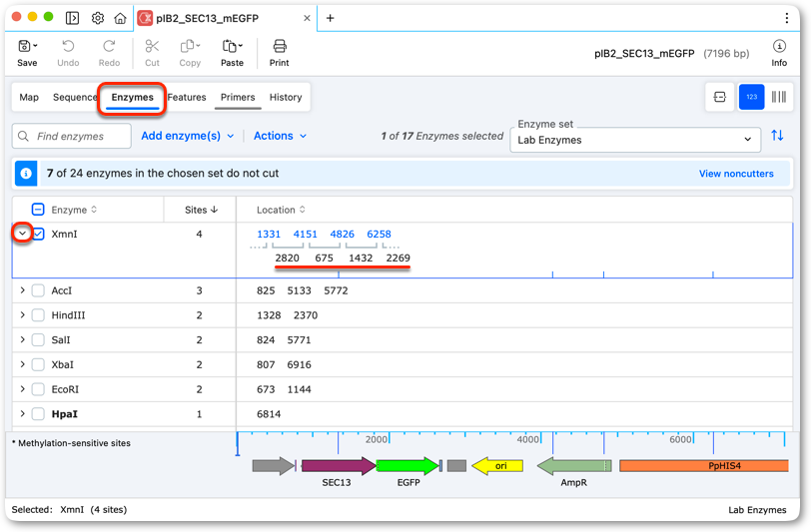Click XmnI cut location 4826

pos(342,235)
